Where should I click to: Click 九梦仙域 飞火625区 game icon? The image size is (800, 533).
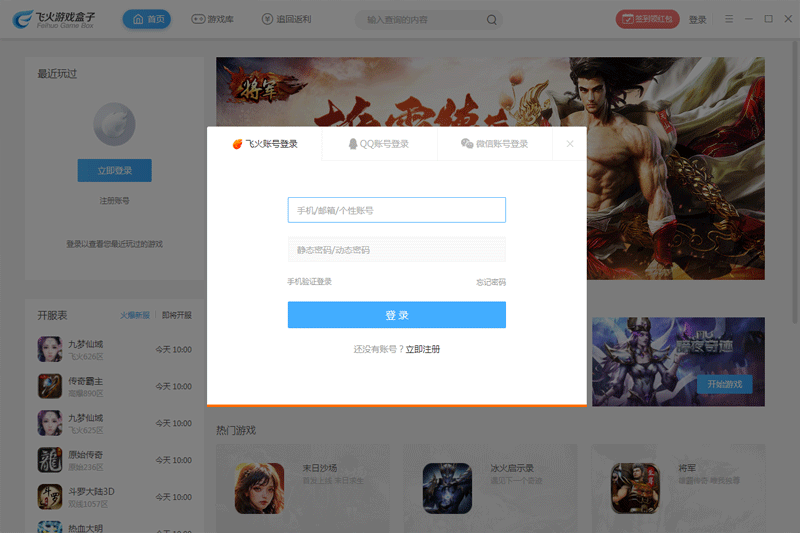(x=49, y=423)
